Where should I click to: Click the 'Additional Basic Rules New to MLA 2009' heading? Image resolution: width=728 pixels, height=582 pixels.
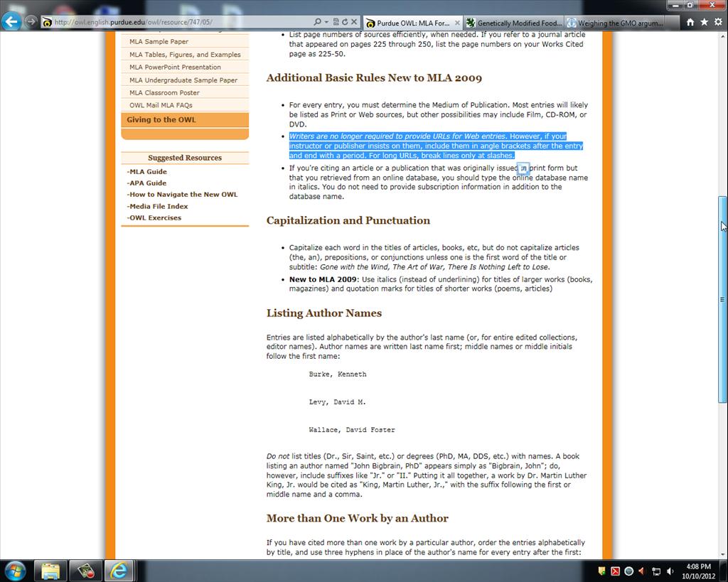374,77
